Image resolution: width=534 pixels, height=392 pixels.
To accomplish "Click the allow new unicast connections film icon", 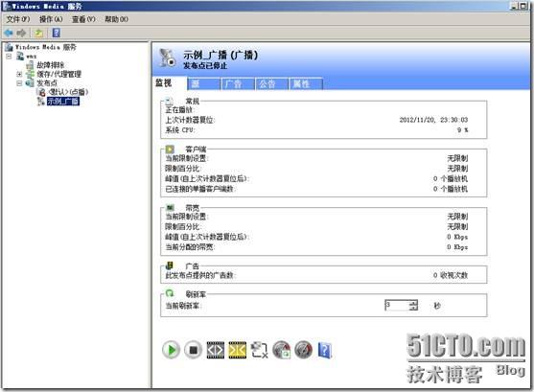I will 216,350.
